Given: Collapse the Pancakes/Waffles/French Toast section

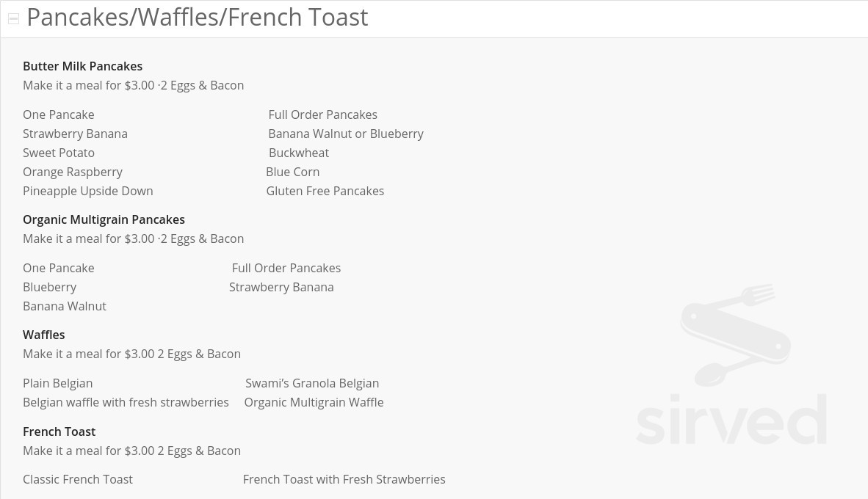Looking at the screenshot, I should (14, 19).
